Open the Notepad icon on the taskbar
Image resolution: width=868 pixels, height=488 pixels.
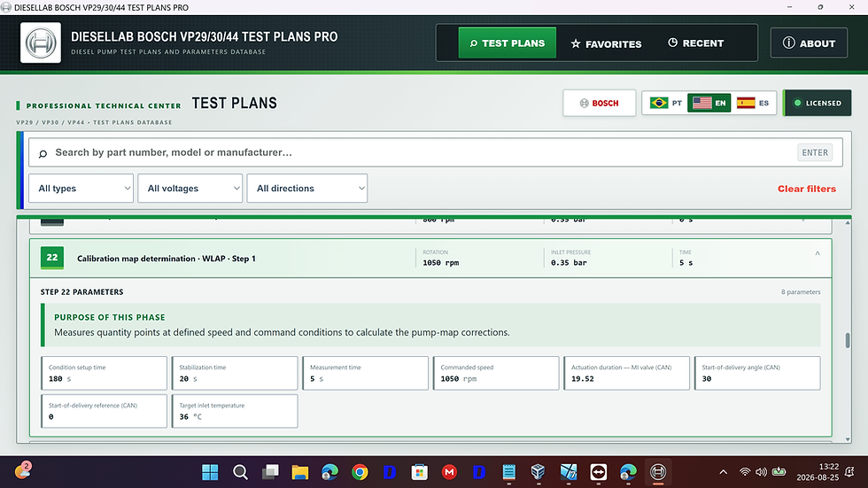(508, 472)
